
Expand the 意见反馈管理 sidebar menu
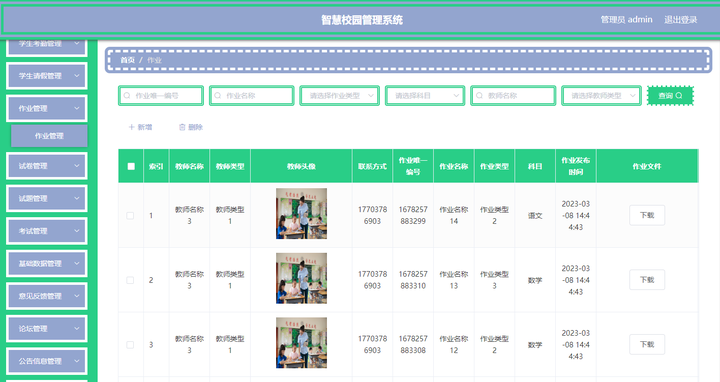pyautogui.click(x=47, y=296)
